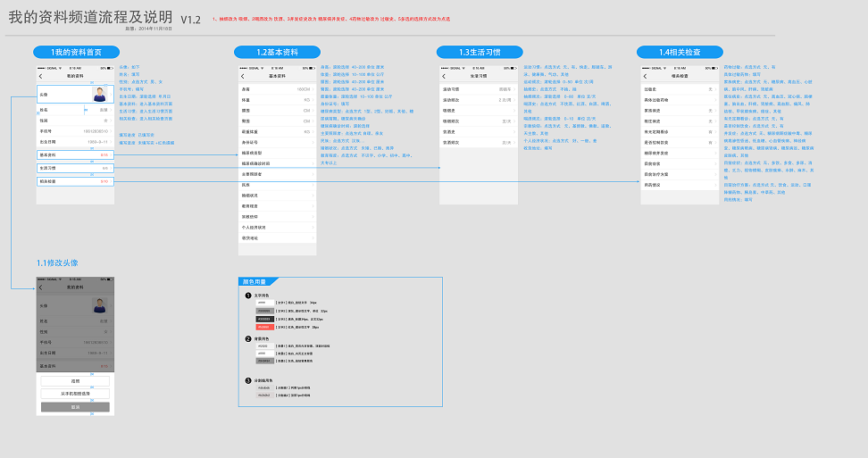Screen dimensions: 868x458
Task: Click the red text color swatch
Action: (265, 328)
